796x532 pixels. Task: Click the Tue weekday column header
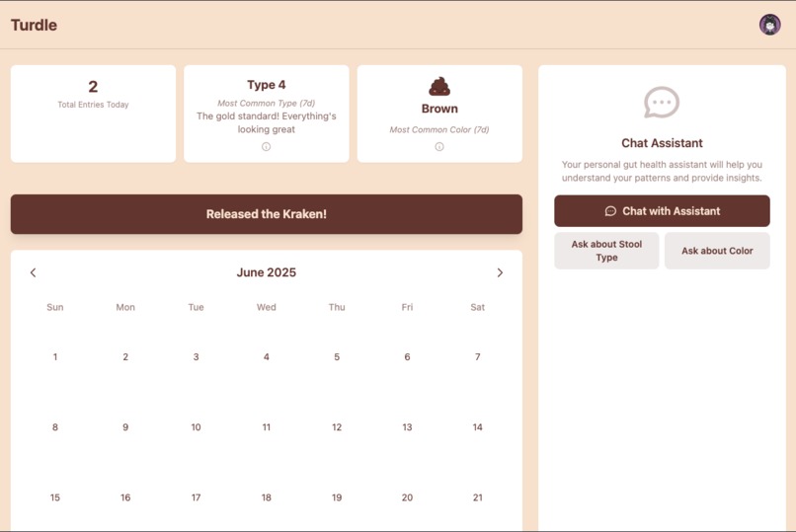coord(196,307)
